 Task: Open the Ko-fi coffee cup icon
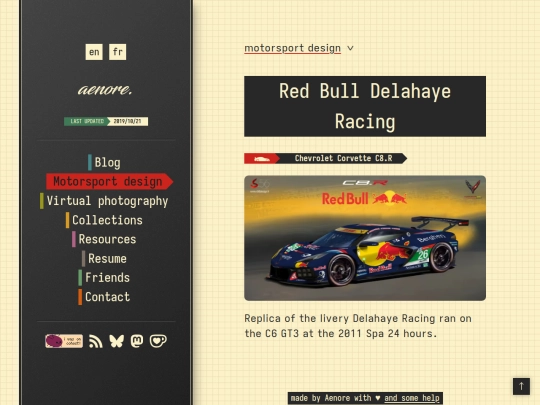(158, 341)
